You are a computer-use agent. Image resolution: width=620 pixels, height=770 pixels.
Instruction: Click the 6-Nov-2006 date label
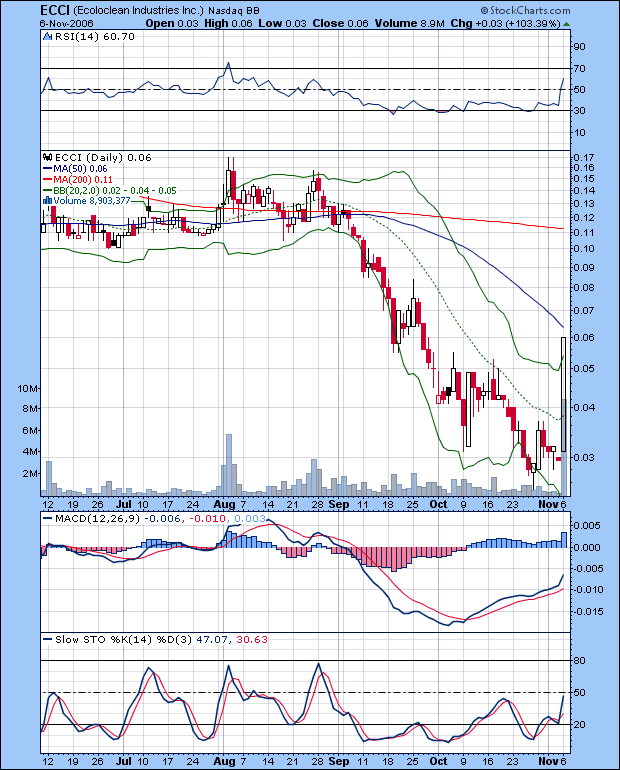coord(66,24)
